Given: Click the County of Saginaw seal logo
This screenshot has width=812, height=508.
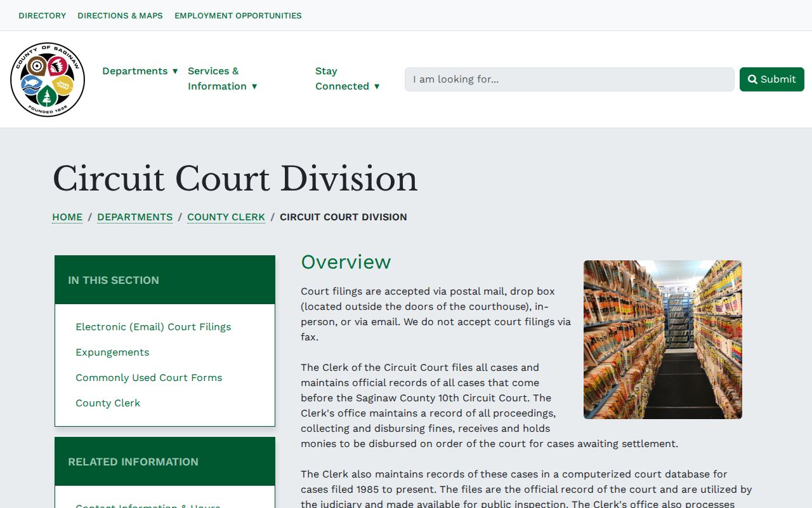Looking at the screenshot, I should pos(48,79).
